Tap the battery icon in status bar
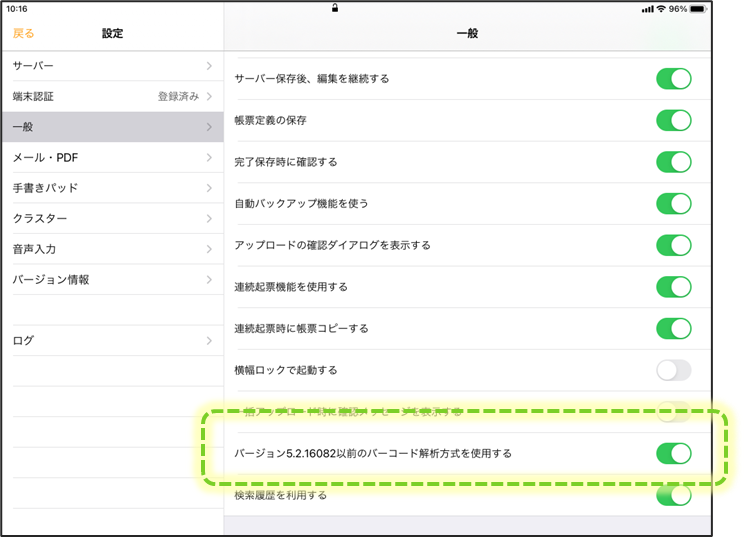Image resolution: width=745 pixels, height=537 pixels. [x=701, y=8]
